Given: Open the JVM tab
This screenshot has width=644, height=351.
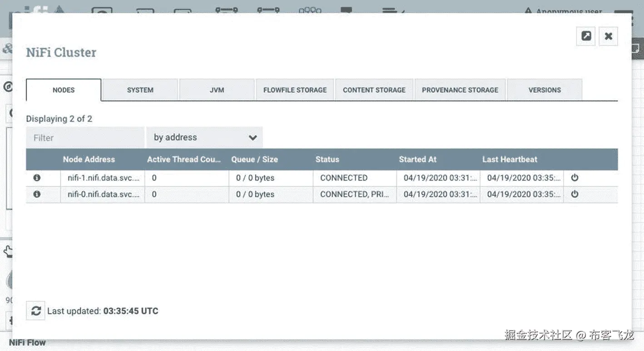Looking at the screenshot, I should click(217, 90).
